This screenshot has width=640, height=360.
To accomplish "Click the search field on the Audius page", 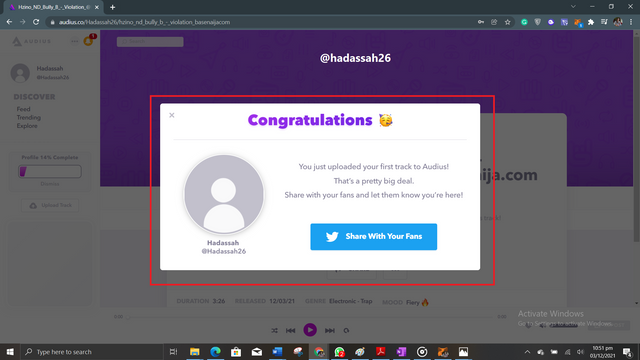I will pos(150,42).
